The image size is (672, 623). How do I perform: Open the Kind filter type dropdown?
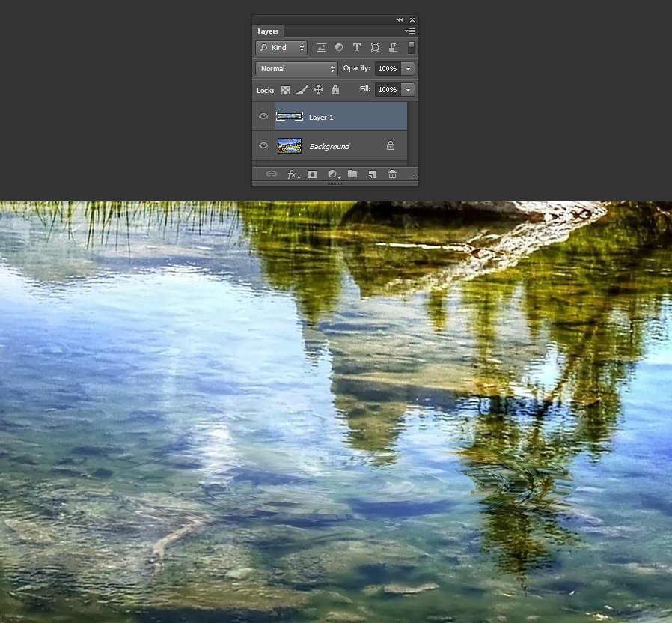[x=281, y=48]
